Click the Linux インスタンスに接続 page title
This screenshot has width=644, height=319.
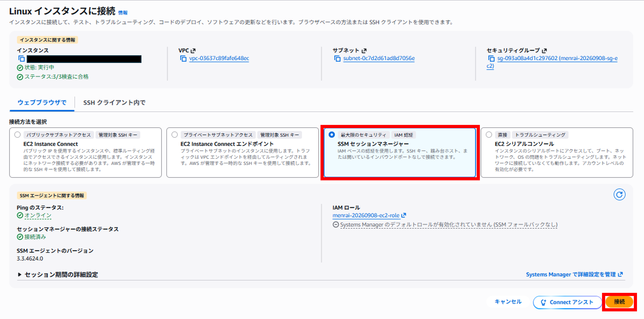62,11
